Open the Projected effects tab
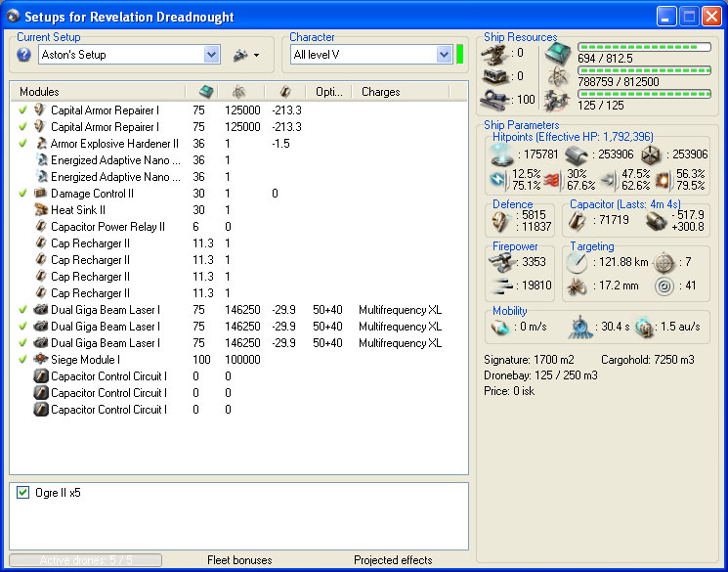The height and width of the screenshot is (572, 728). pos(393,560)
